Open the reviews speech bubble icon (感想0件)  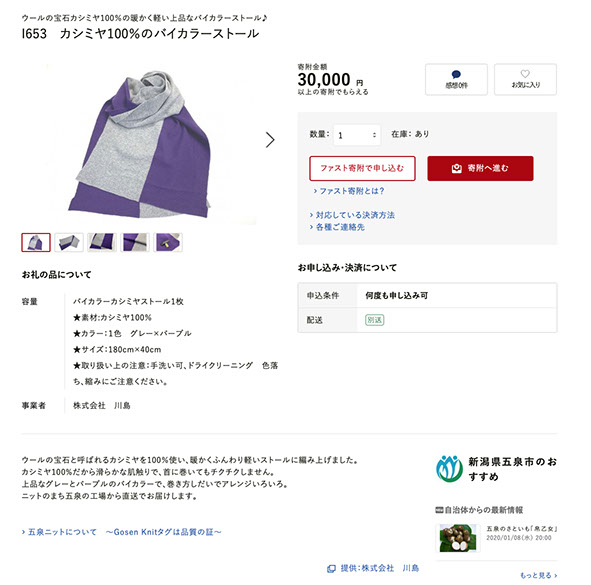456,74
